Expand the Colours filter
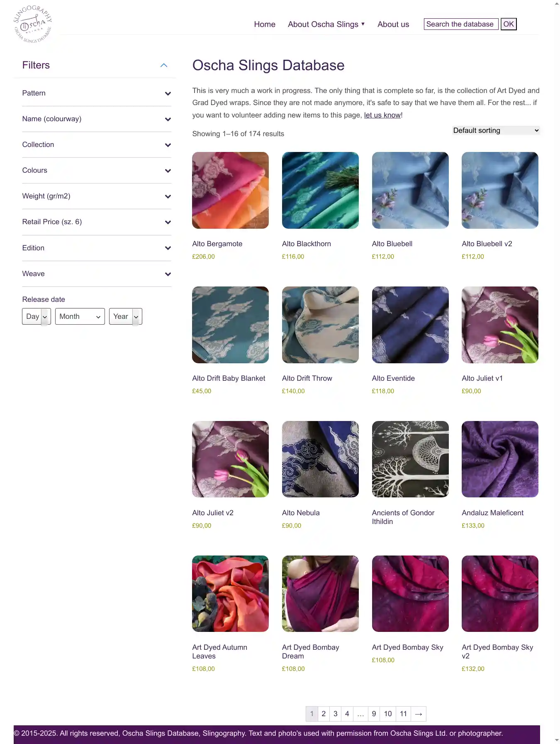 97,171
